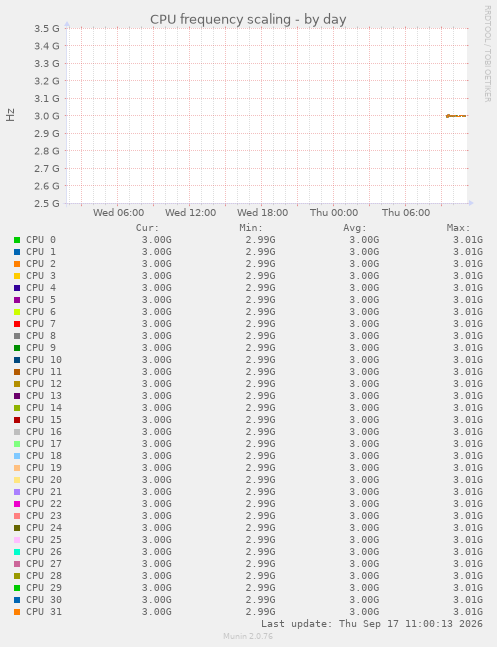This screenshot has width=497, height=647.
Task: Click the Hz axis unit label
Action: 10,115
